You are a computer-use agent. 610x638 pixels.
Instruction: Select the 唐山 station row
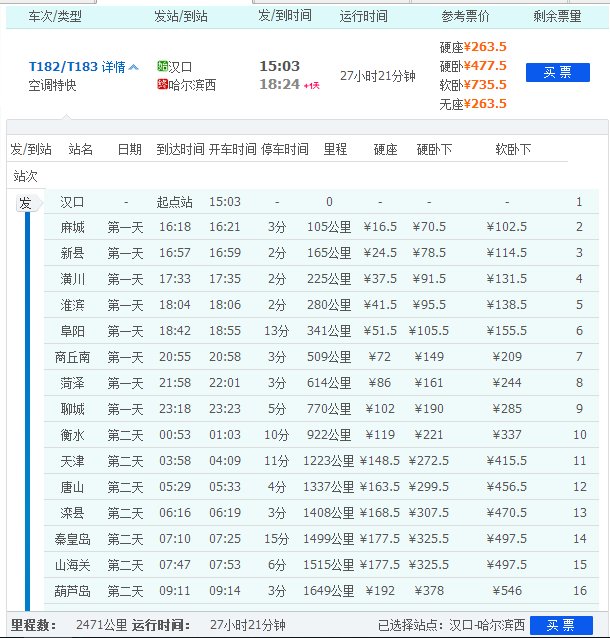321,487
